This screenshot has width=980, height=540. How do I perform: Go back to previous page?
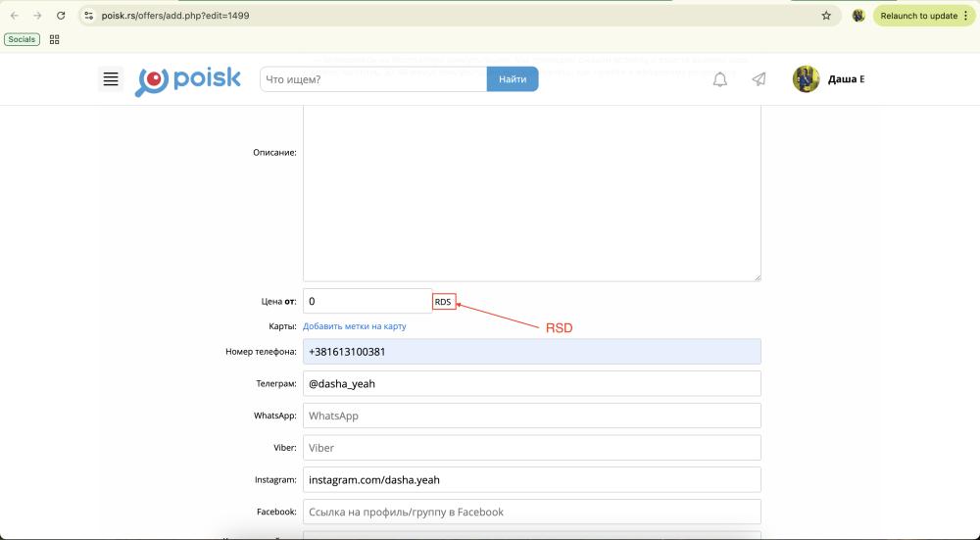coord(14,16)
